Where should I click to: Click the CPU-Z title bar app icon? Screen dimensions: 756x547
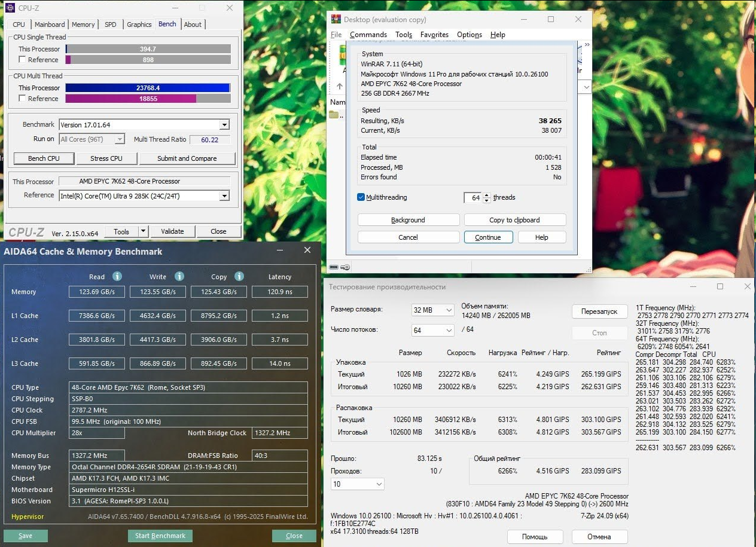(x=10, y=8)
